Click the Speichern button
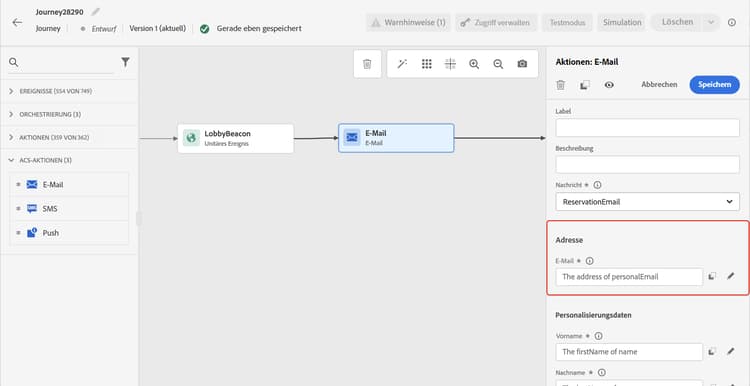Screen dimensions: 750x386 coord(714,85)
